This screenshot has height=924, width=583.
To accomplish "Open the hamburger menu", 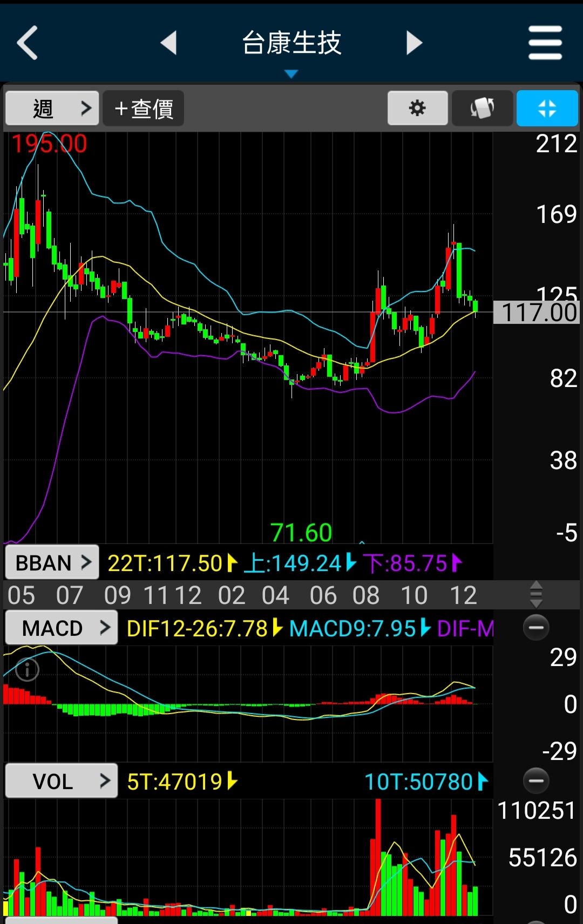I will pos(545,43).
